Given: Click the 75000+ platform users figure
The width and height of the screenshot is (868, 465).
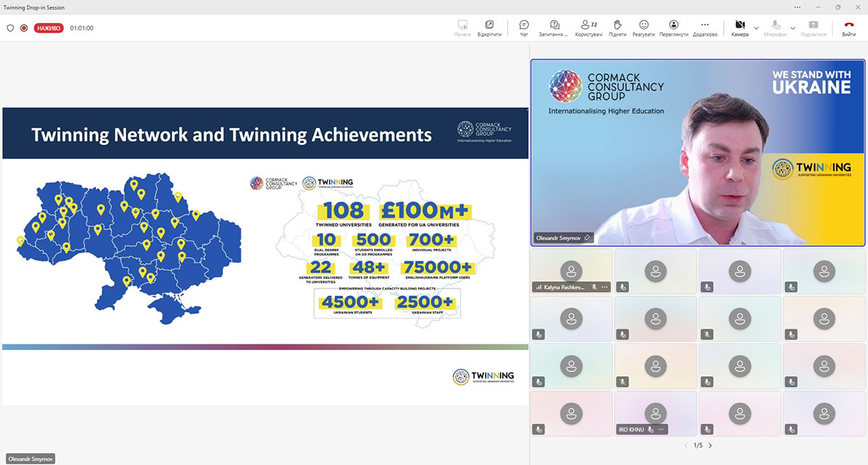Looking at the screenshot, I should pos(437,267).
